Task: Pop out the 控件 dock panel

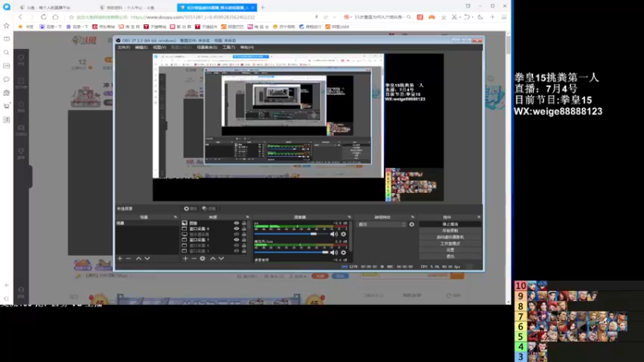Action: point(479,217)
